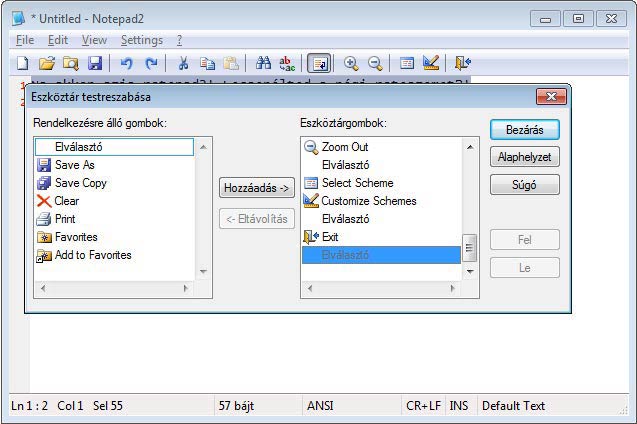Select Clear item with red X
Viewport: 637px width, 424px height.
(115, 201)
